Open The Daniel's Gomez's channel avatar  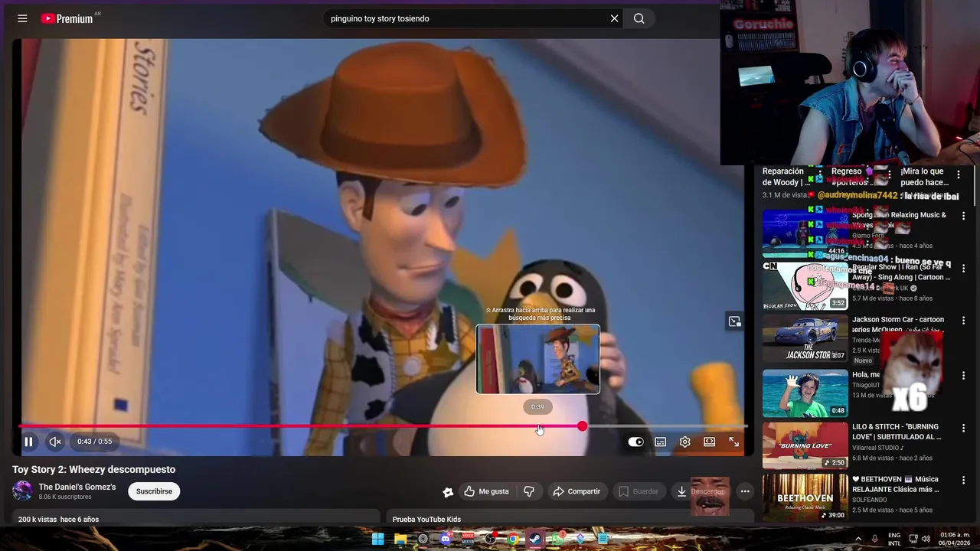coord(22,491)
